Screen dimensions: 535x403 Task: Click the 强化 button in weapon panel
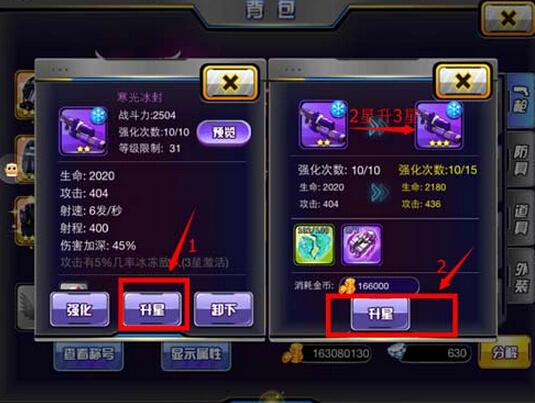pos(79,309)
